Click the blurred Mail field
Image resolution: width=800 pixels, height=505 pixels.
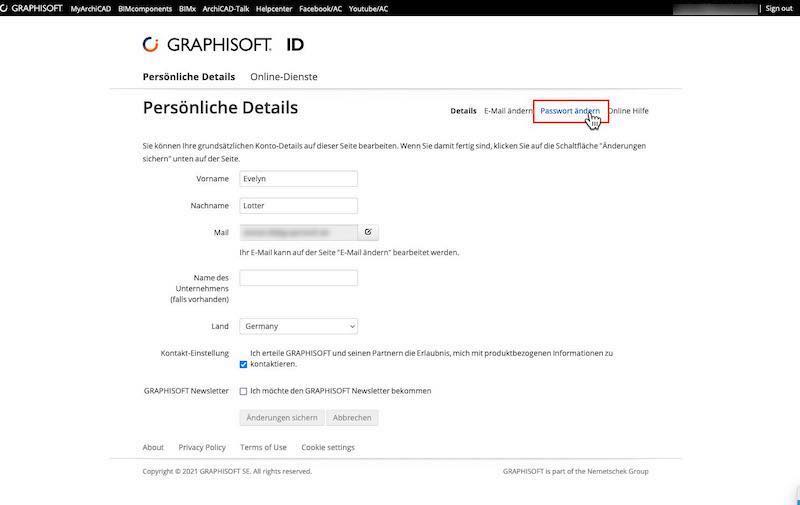(298, 232)
